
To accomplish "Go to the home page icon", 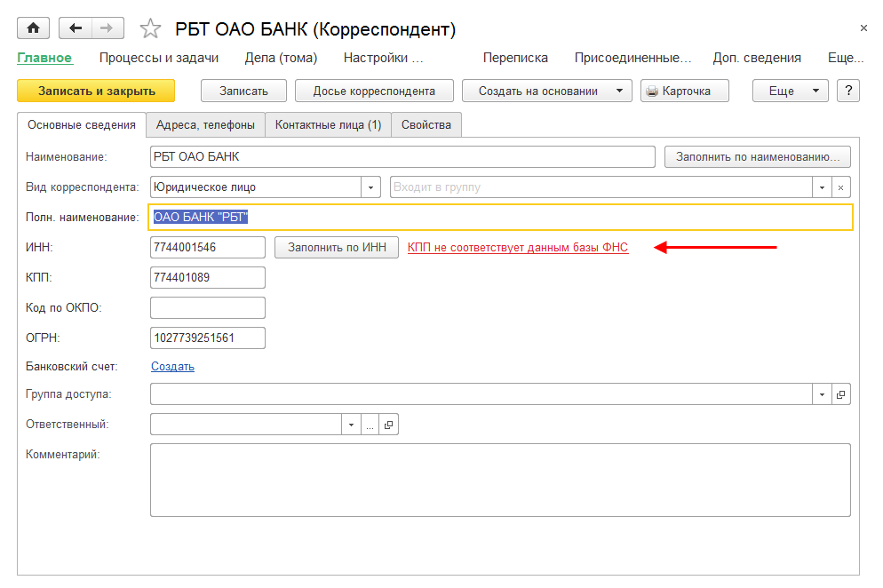I will click(x=33, y=28).
